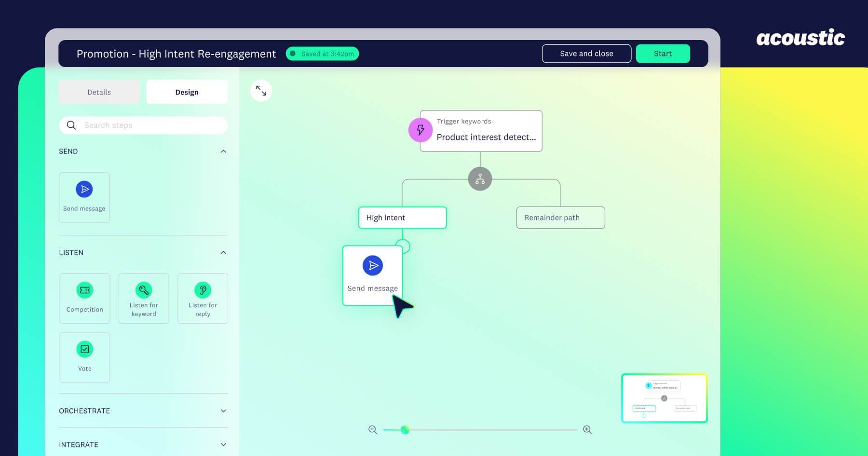The image size is (868, 456).
Task: Collapse the SEND section
Action: tap(223, 152)
